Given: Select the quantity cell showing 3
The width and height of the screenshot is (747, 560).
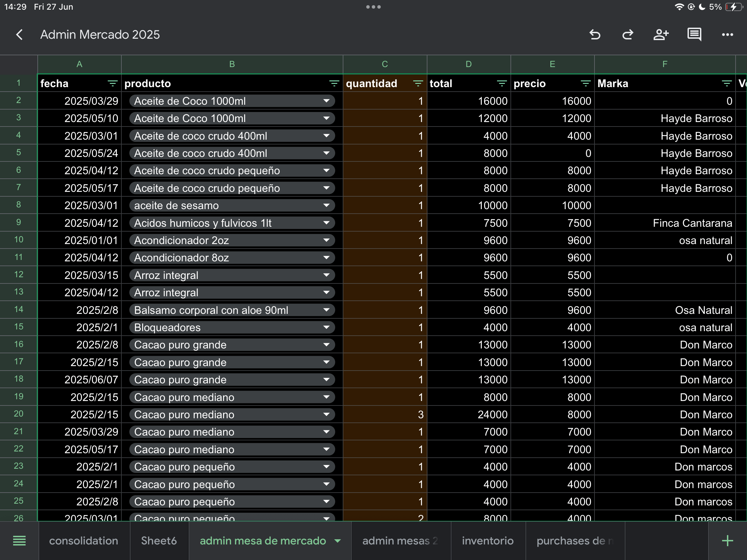Looking at the screenshot, I should (x=385, y=414).
